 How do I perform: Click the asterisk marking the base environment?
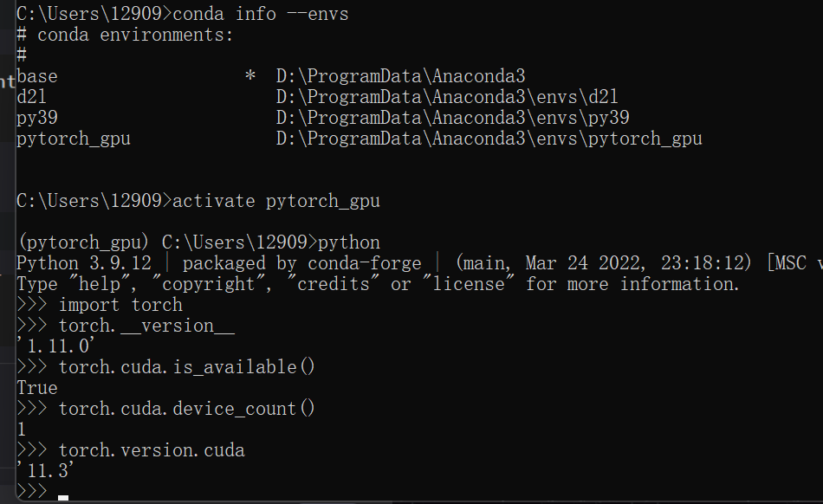249,76
